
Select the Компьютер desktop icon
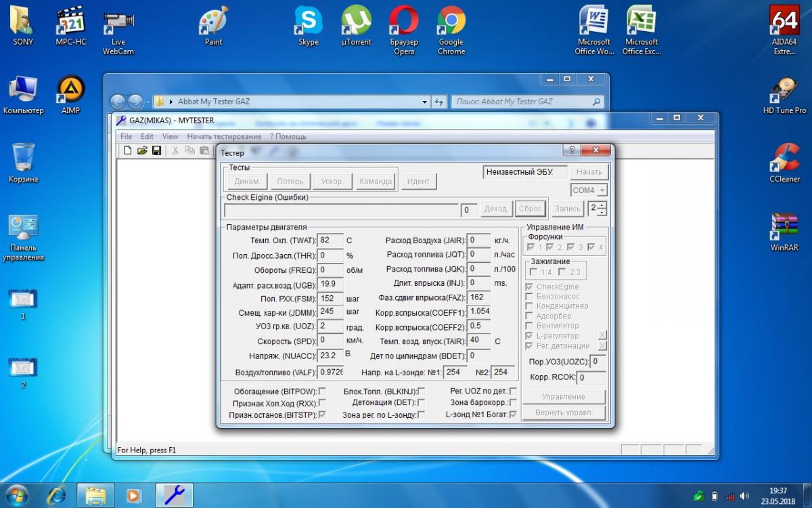(x=23, y=95)
